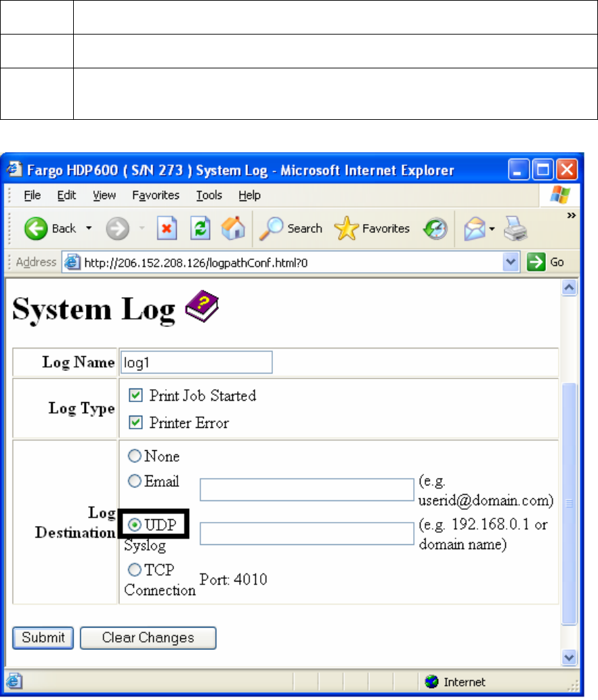
Task: Open the Help menu
Action: 249,195
